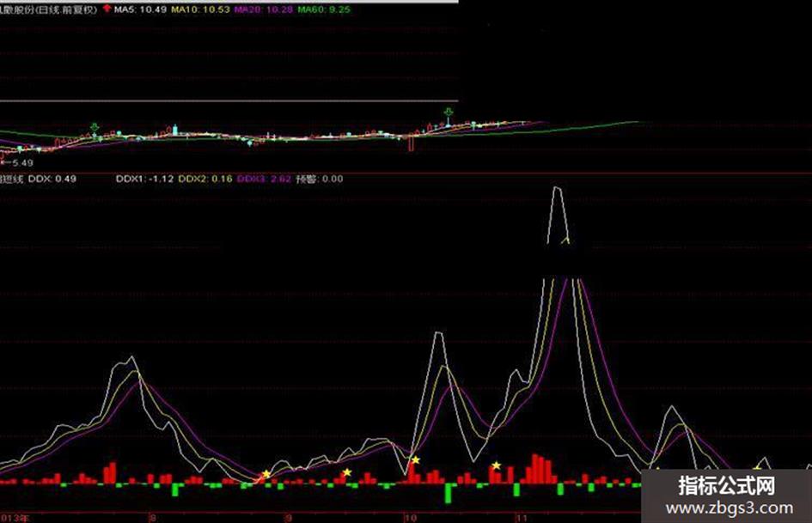Click the stock title with 日线 前复权

pos(48,9)
